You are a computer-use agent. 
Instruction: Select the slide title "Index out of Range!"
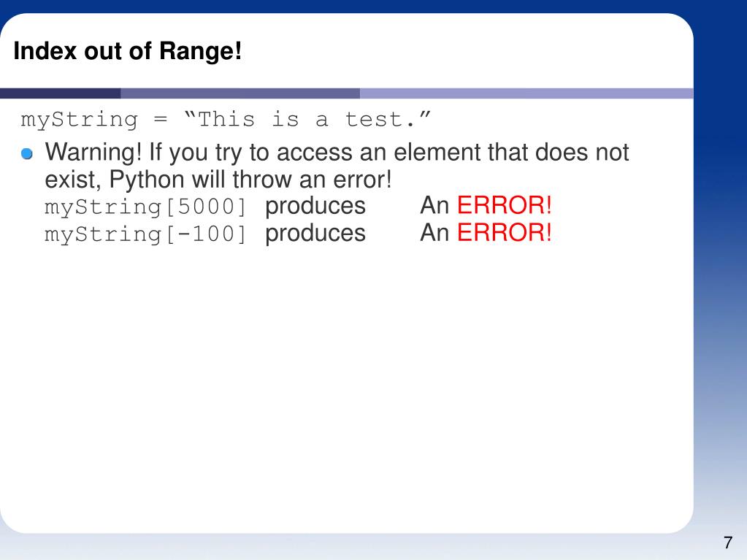[128, 51]
